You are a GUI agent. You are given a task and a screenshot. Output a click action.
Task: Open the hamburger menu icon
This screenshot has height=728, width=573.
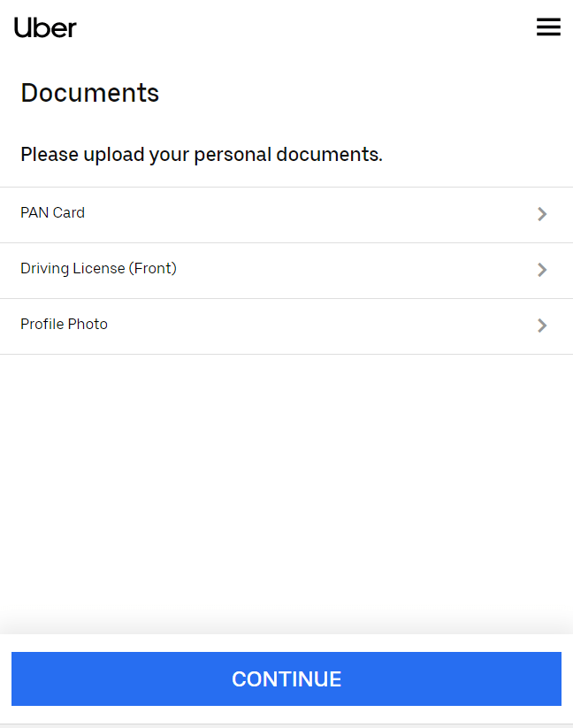tap(548, 27)
